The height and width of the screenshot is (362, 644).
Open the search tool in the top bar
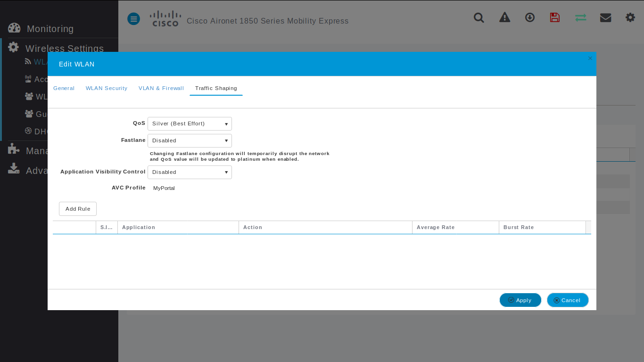[x=479, y=17]
